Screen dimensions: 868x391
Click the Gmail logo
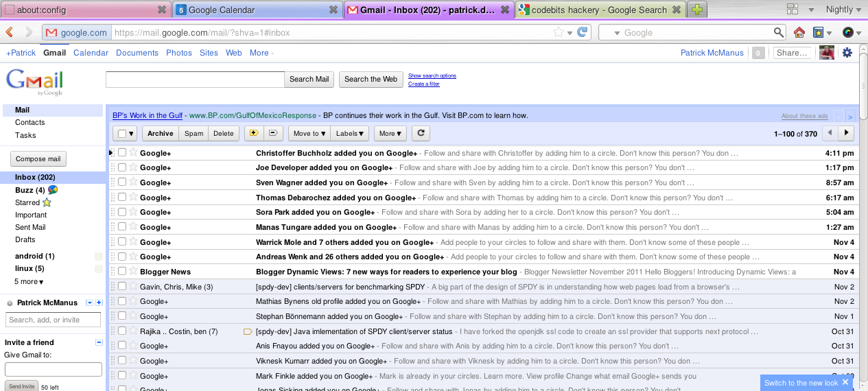(x=34, y=82)
